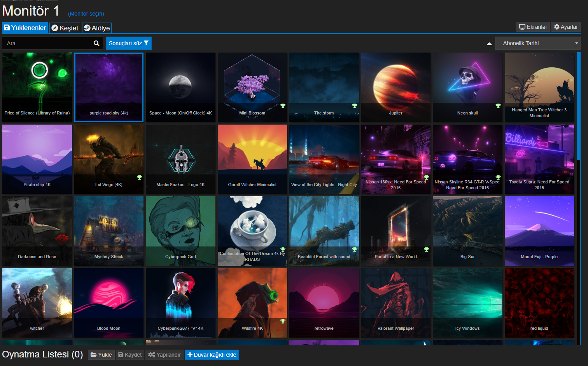The image size is (588, 366).
Task: Select the Blood Moon wallpaper
Action: pos(109,303)
